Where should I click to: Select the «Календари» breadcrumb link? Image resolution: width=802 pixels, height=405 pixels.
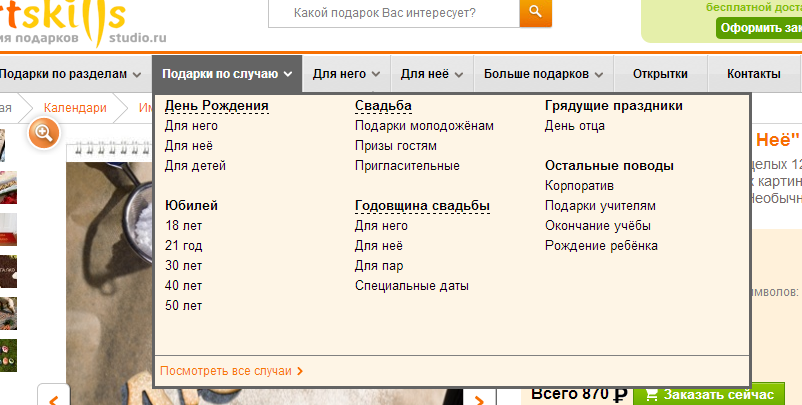pyautogui.click(x=75, y=108)
